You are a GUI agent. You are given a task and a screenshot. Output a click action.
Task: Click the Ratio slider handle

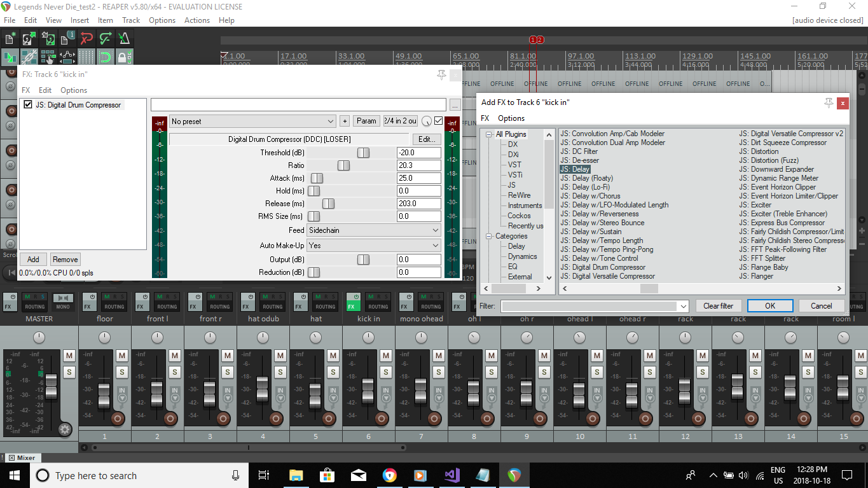(x=343, y=165)
